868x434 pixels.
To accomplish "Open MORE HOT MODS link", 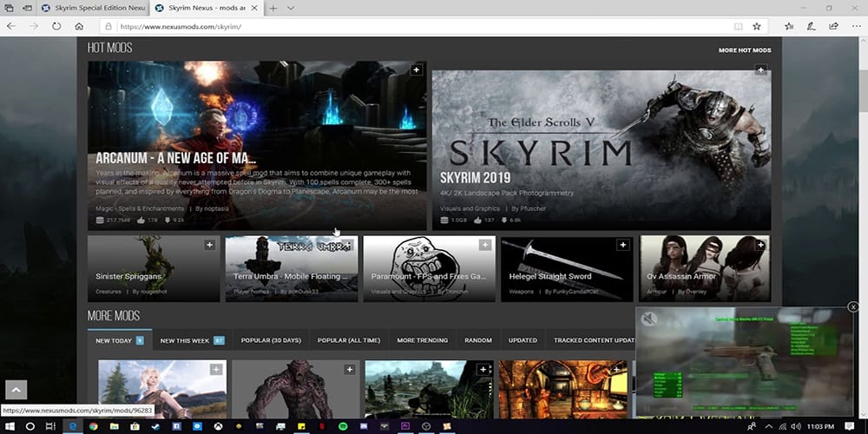I will coord(745,50).
